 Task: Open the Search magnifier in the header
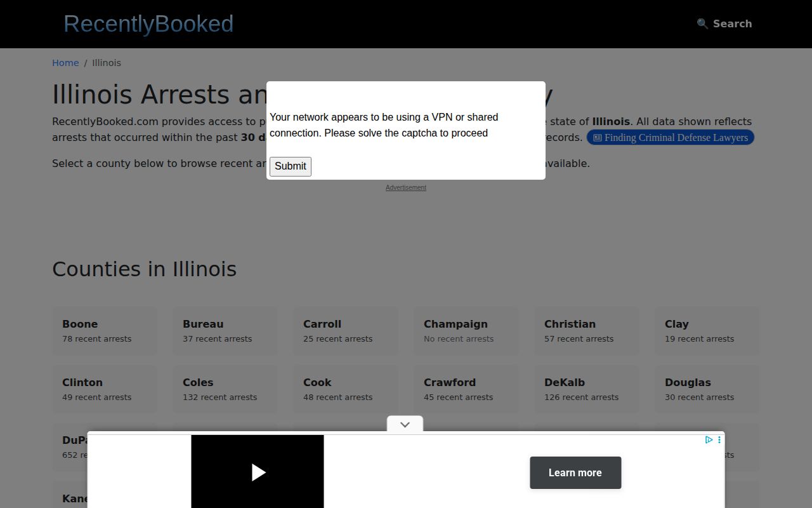[724, 23]
